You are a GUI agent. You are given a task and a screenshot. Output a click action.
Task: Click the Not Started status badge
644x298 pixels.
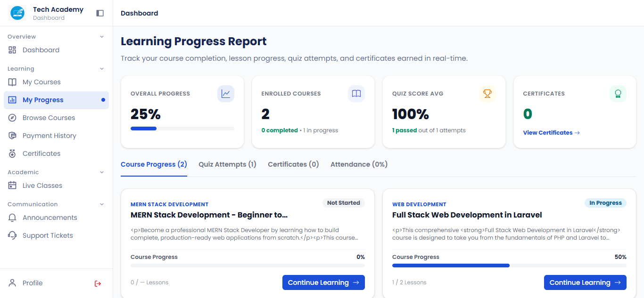[x=343, y=203]
